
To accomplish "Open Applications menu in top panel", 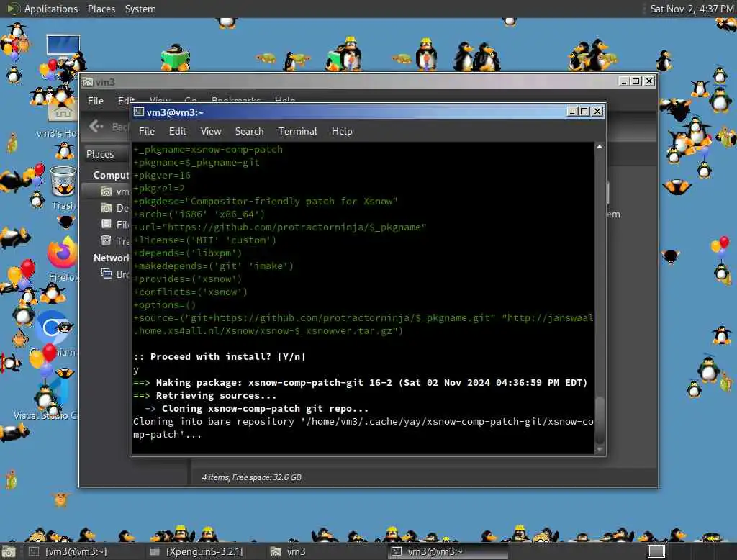I will [51, 9].
